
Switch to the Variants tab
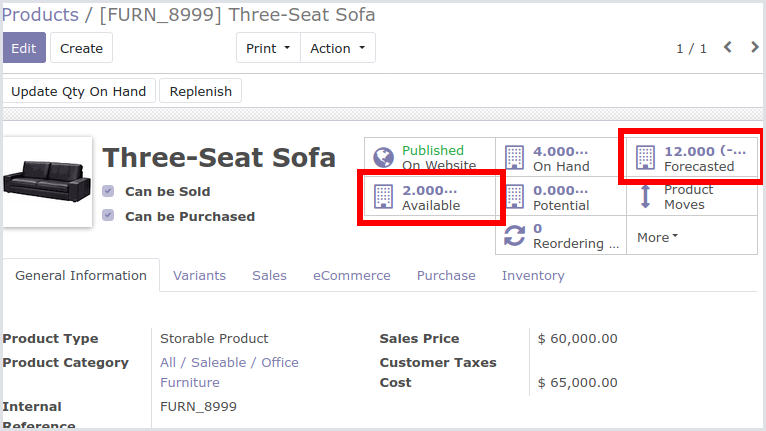[x=199, y=276]
